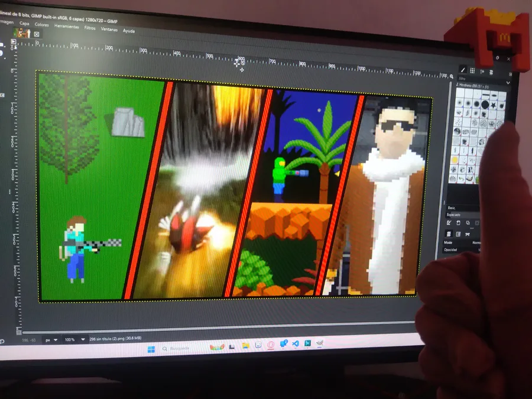Switch to the Patterns dock tab
Image resolution: width=532 pixels, height=399 pixels.
point(472,70)
